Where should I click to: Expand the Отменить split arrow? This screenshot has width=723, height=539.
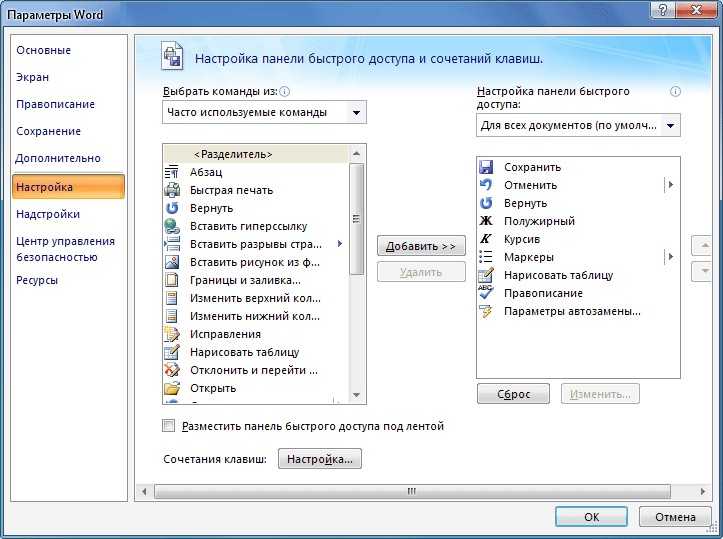pyautogui.click(x=670, y=184)
